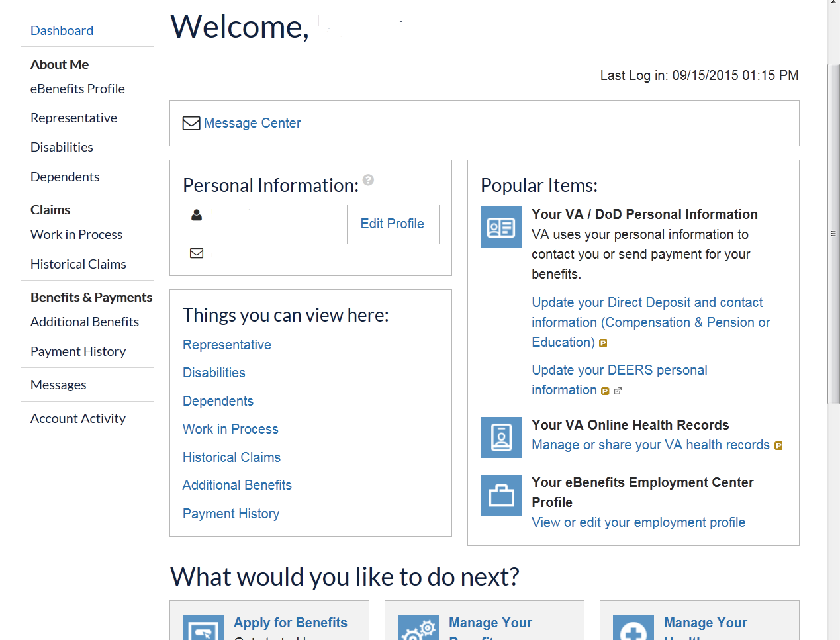The width and height of the screenshot is (840, 640).
Task: Click the scrollbar up arrow
Action: pos(833,3)
